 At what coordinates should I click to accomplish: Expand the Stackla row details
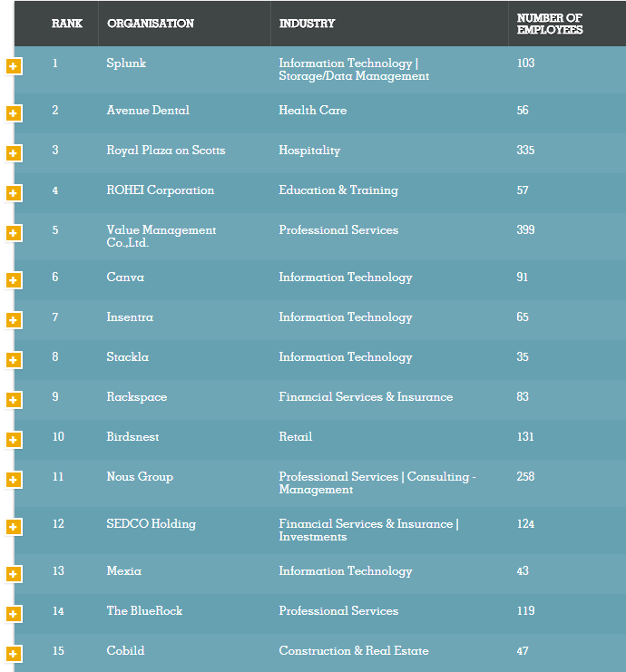[14, 360]
